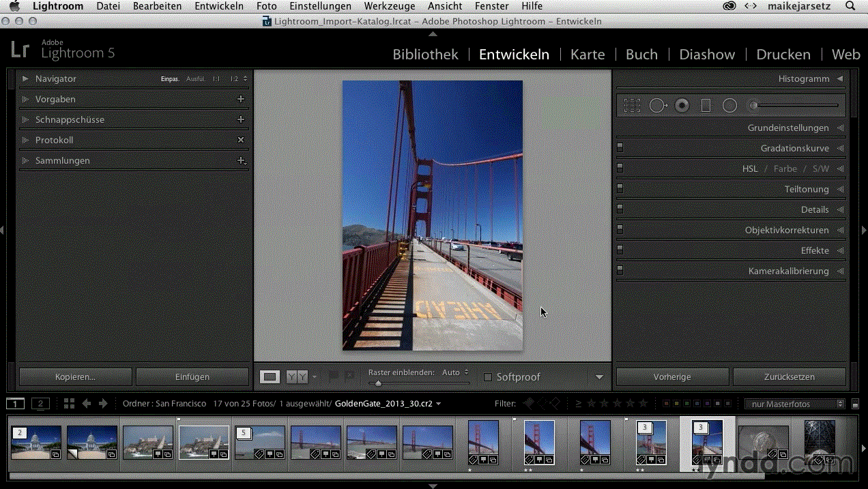The width and height of the screenshot is (868, 489).
Task: Switch to the Karte module
Action: [588, 55]
